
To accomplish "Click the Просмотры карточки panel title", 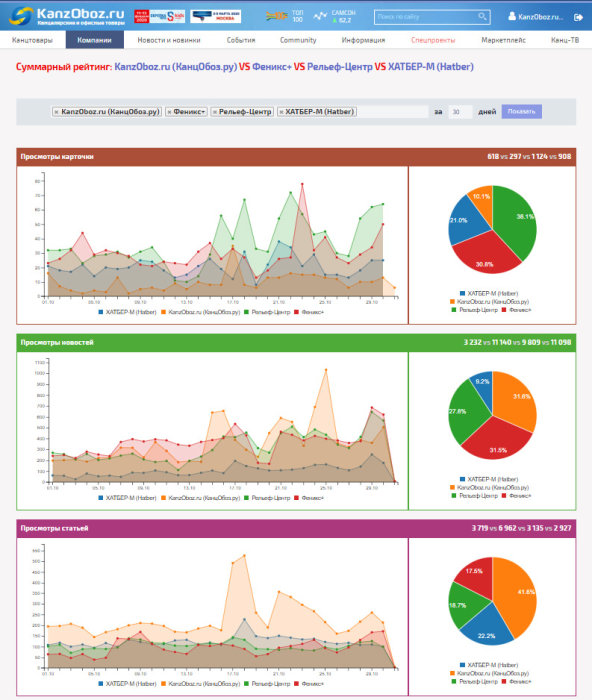I will click(x=57, y=157).
